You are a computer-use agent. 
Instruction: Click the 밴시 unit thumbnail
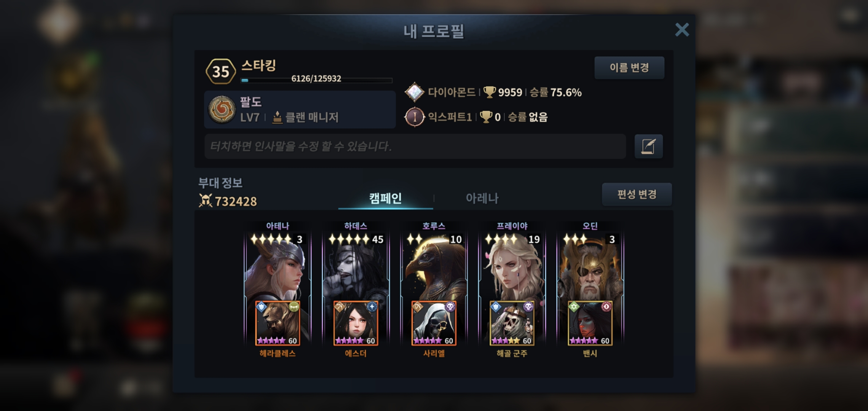tap(590, 323)
